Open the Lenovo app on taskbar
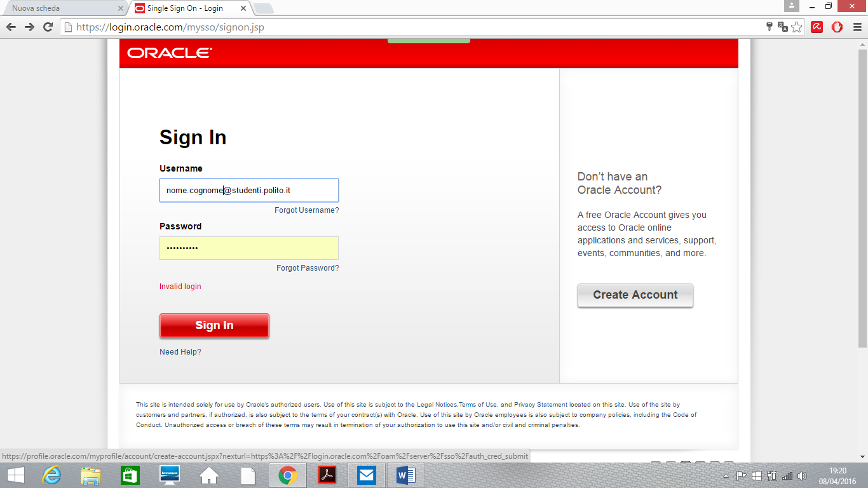 [x=170, y=475]
